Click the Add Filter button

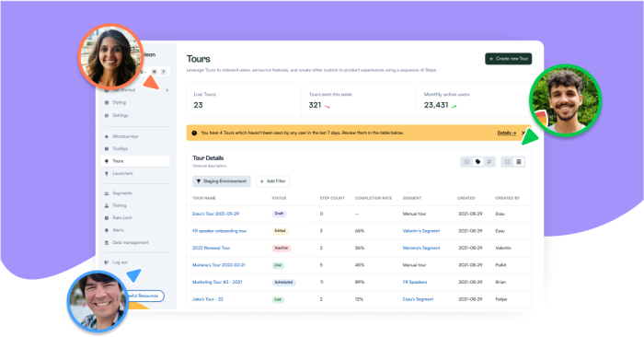click(x=272, y=181)
